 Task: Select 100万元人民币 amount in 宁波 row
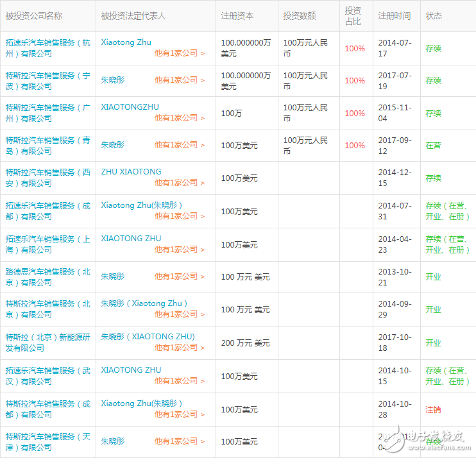click(305, 81)
